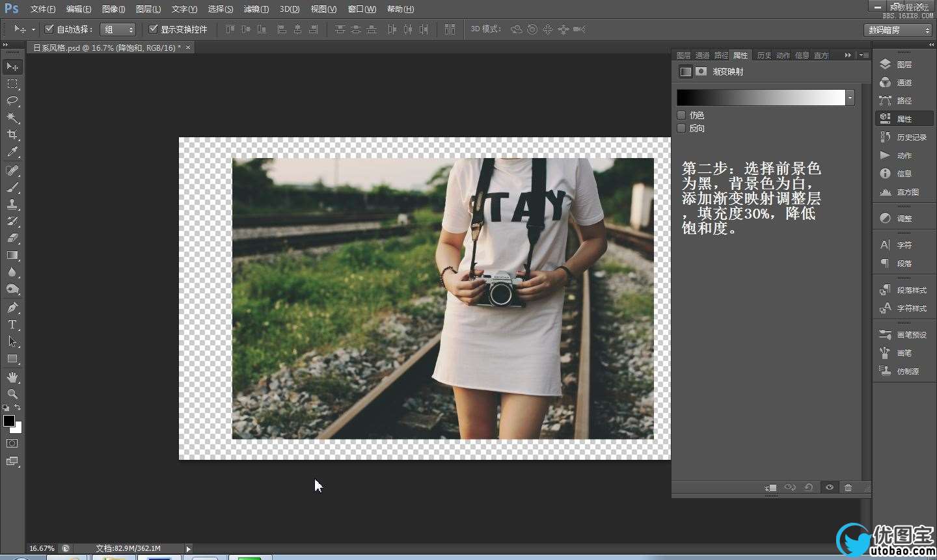The image size is (937, 560).
Task: Enable the 反向 reverse checkbox
Action: (681, 128)
